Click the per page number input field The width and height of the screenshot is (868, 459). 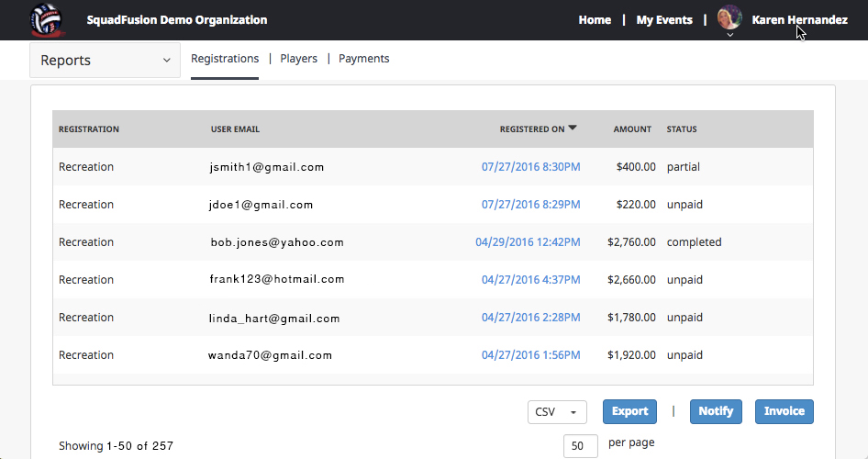pyautogui.click(x=577, y=446)
